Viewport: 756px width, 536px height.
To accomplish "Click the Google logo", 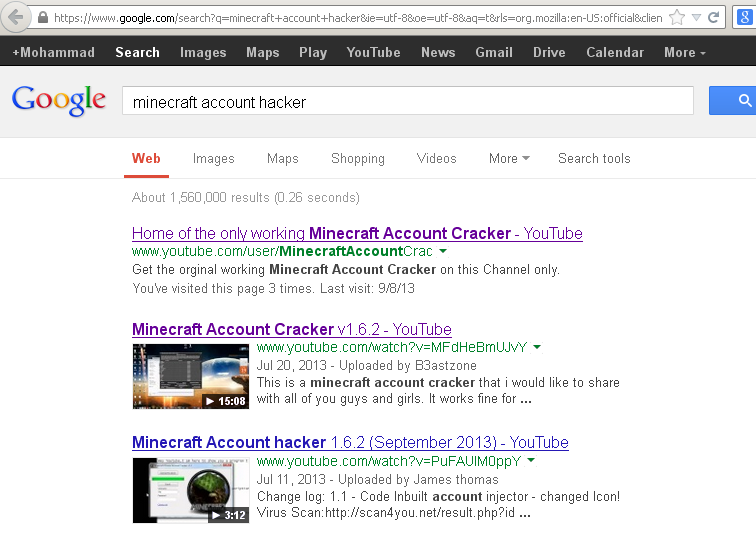I will 59,100.
